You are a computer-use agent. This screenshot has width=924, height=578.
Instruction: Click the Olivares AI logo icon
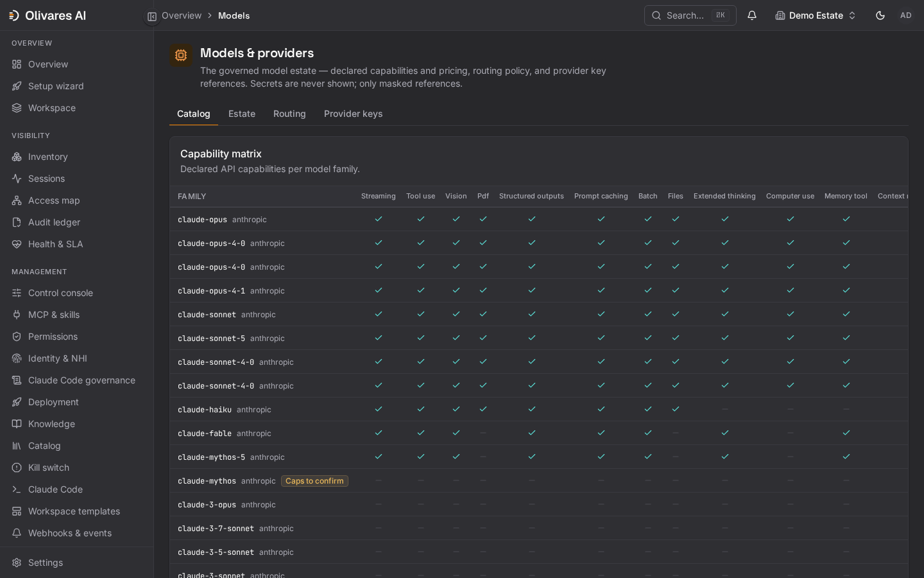point(14,15)
